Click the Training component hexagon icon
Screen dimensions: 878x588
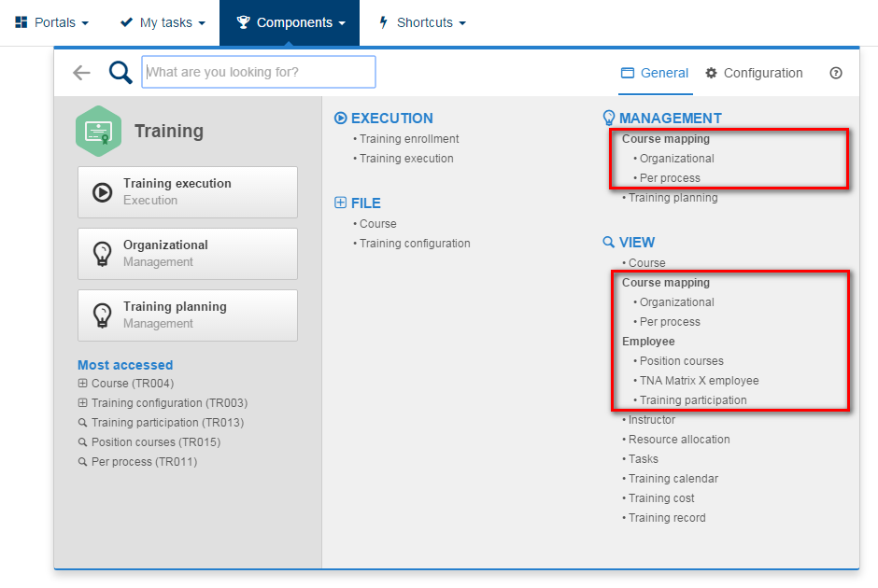tap(99, 131)
